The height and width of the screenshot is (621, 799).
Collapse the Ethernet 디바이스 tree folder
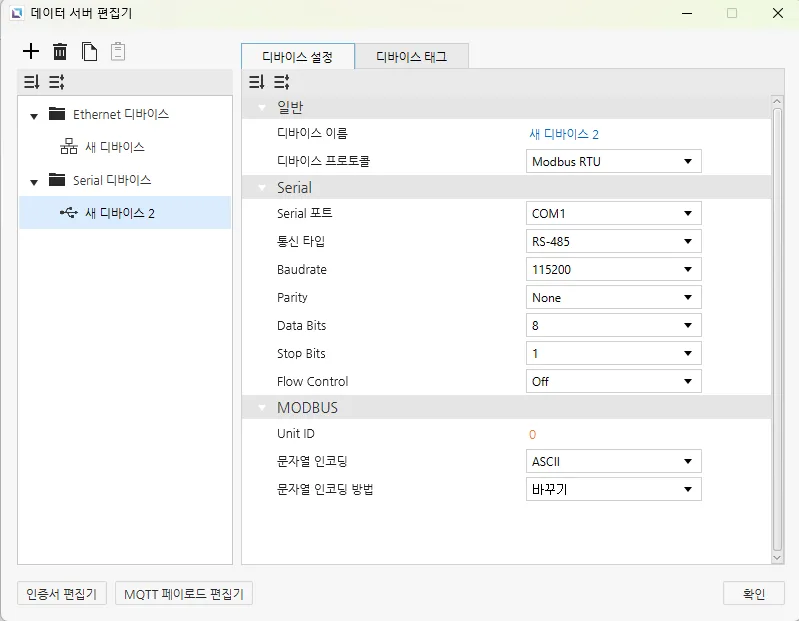click(34, 116)
